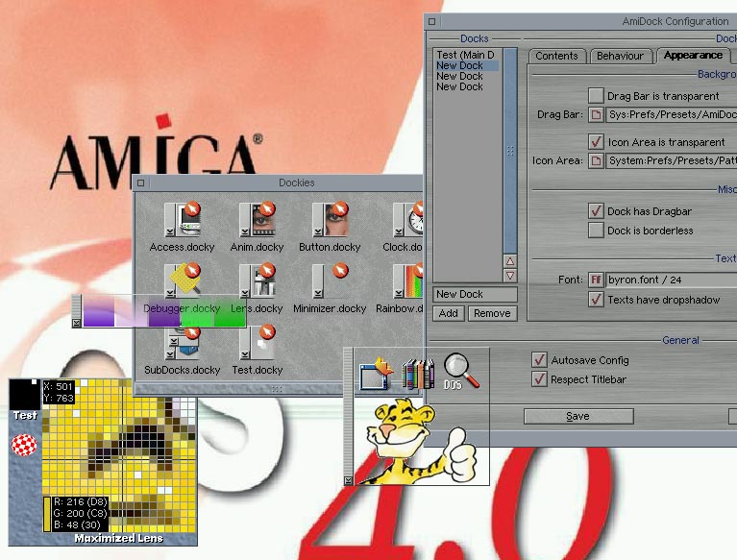Switch to the Contents tab
Screen dimensions: 737x560
[x=557, y=56]
